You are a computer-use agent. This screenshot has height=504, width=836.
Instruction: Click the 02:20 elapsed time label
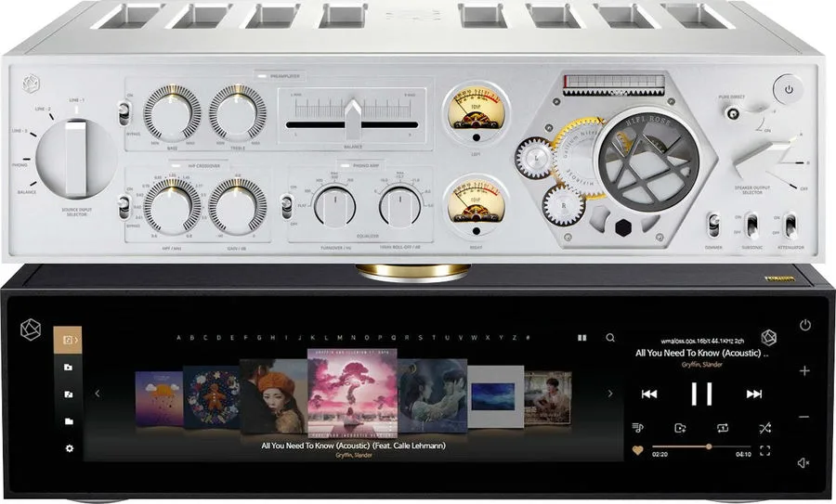click(x=660, y=455)
